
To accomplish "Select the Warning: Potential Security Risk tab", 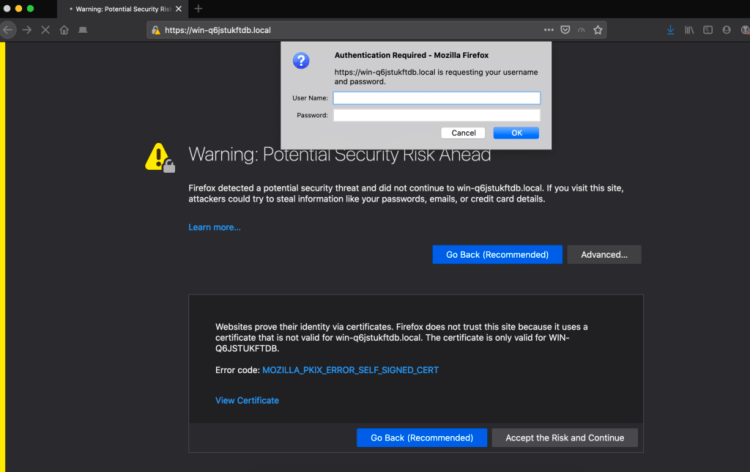I will [x=122, y=9].
